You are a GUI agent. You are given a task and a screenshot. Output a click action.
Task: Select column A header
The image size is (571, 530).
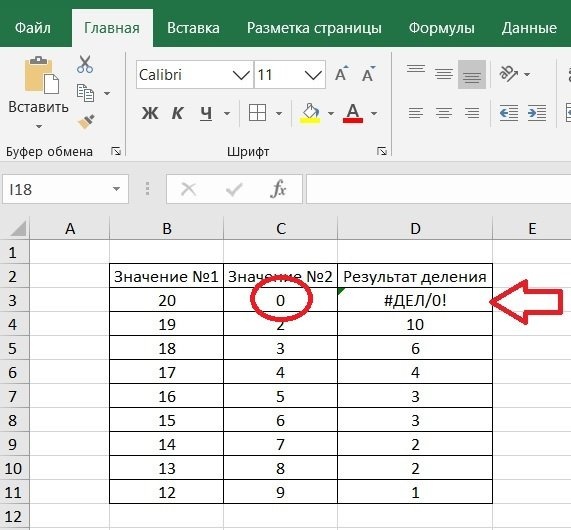pos(70,229)
